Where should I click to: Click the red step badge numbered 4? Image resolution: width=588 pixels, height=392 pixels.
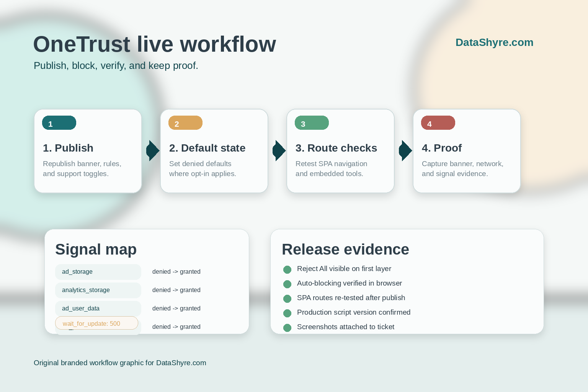tap(438, 123)
